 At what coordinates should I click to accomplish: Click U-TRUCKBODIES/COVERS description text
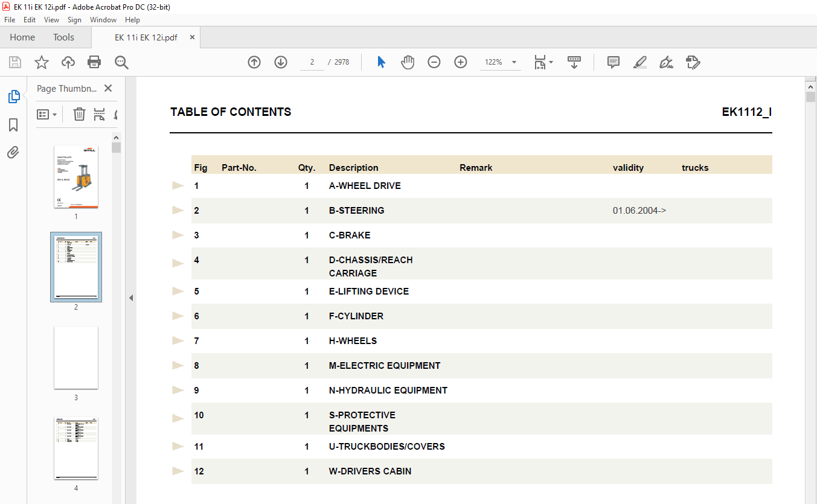(x=387, y=447)
